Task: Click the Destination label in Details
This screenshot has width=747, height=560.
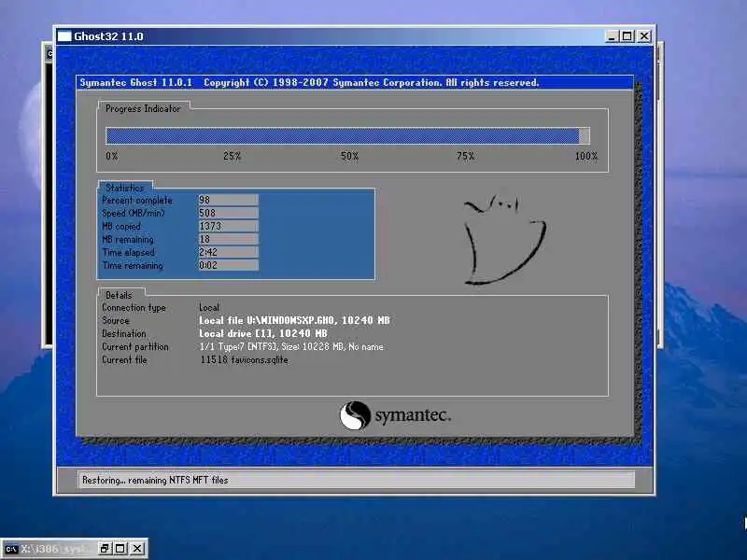Action: pos(124,334)
